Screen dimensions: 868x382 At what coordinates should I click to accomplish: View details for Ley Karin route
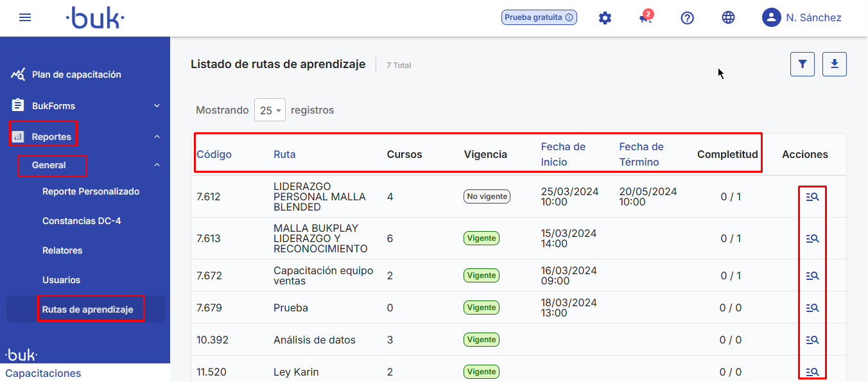[x=812, y=372]
